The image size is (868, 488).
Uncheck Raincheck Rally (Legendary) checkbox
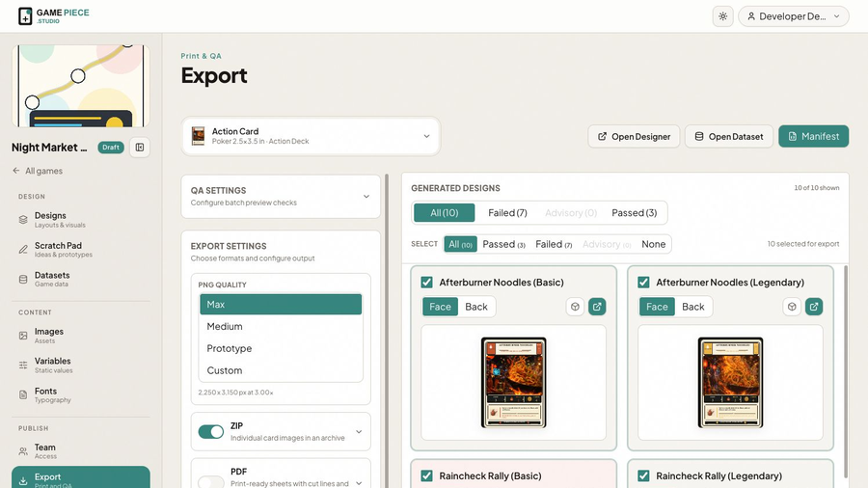(x=643, y=475)
